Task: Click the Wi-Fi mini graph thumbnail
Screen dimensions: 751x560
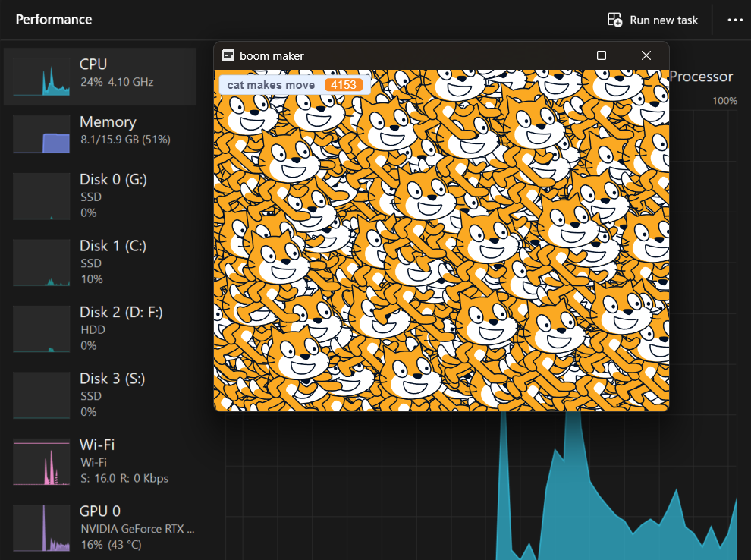Action: tap(41, 462)
